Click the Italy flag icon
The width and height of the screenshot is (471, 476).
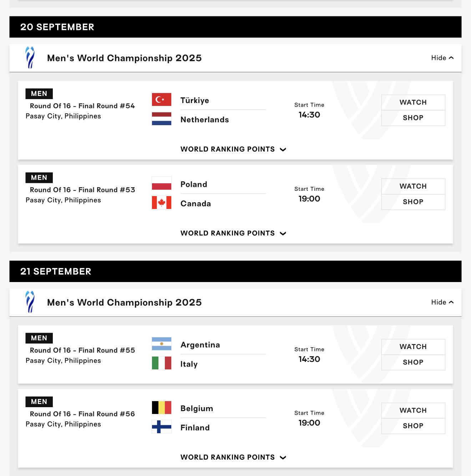click(162, 363)
